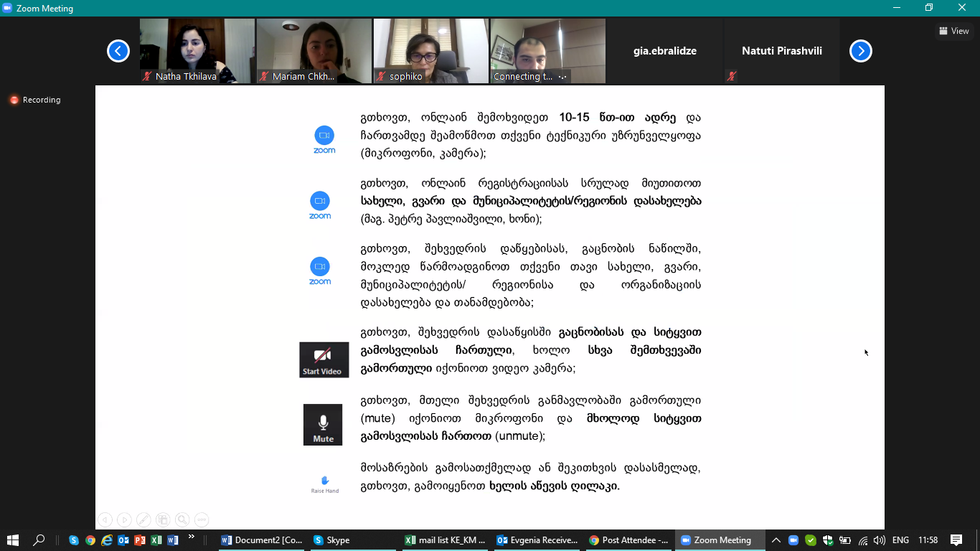The image size is (980, 551).
Task: Advance to next slide in the slide controls
Action: pos(124,519)
